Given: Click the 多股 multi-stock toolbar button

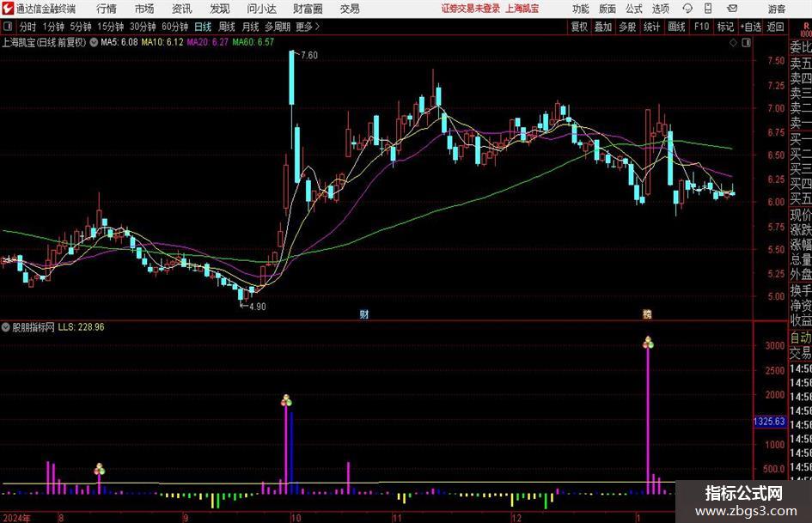Looking at the screenshot, I should tap(627, 27).
